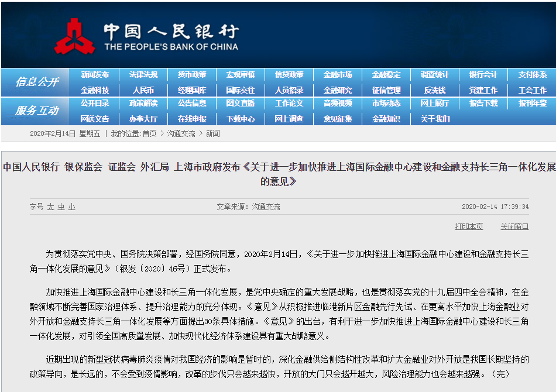Click 关闭窗口 link
Viewport: 556px width, 392px height.
[x=514, y=226]
